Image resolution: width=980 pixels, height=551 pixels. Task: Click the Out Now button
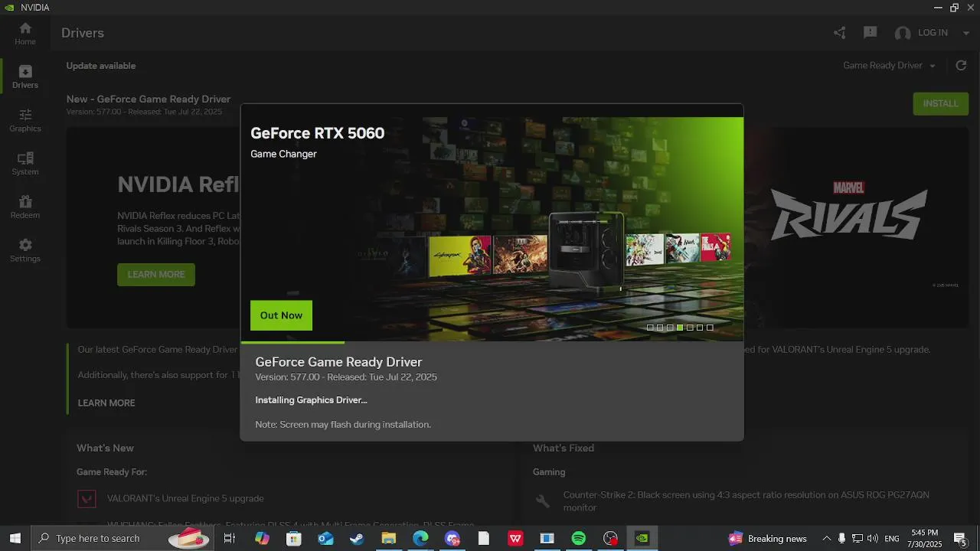coord(281,315)
